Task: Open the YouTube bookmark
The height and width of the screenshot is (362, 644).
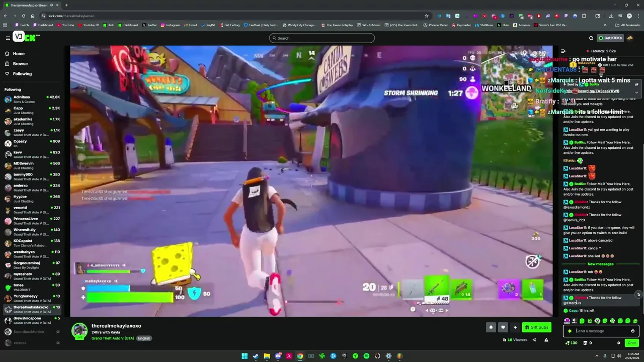Action: (65, 25)
